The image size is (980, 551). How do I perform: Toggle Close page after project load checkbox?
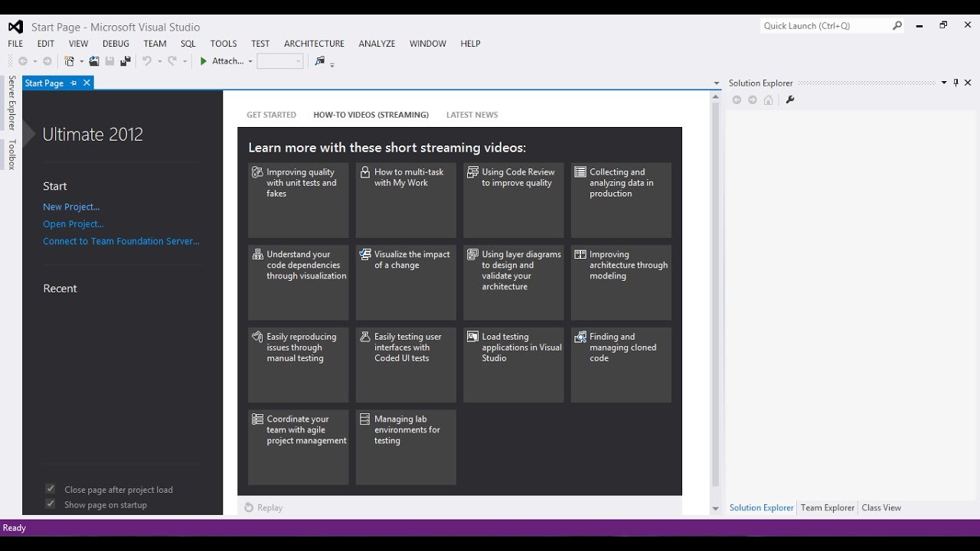pyautogui.click(x=51, y=489)
